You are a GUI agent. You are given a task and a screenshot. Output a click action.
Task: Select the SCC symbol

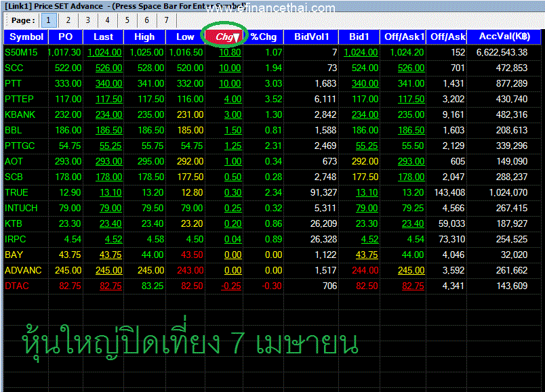pyautogui.click(x=14, y=68)
